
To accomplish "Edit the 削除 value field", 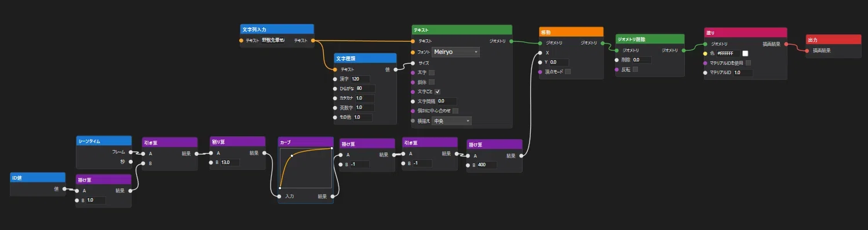I will (x=642, y=60).
